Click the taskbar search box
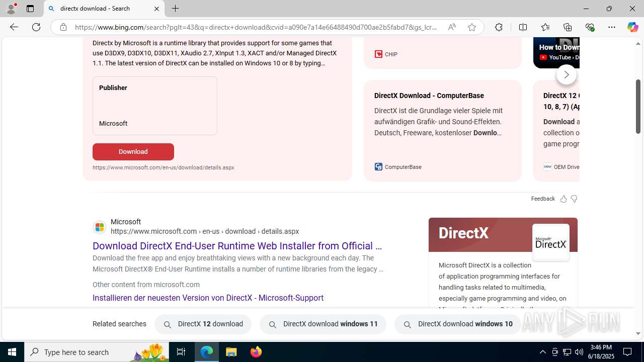644x362 pixels. 97,352
